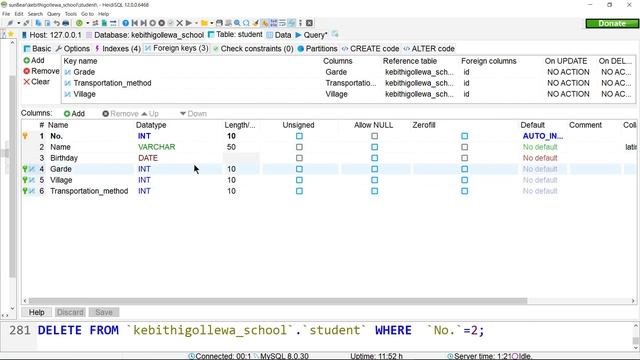Click the key icons beside the Garde column
This screenshot has height=360, width=640.
pyautogui.click(x=29, y=169)
